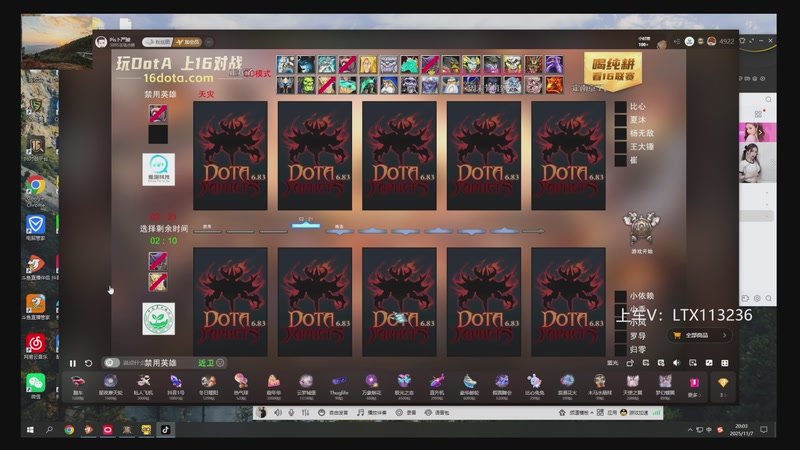Open Chrome from the Windows taskbar
The width and height of the screenshot is (800, 450).
69,430
